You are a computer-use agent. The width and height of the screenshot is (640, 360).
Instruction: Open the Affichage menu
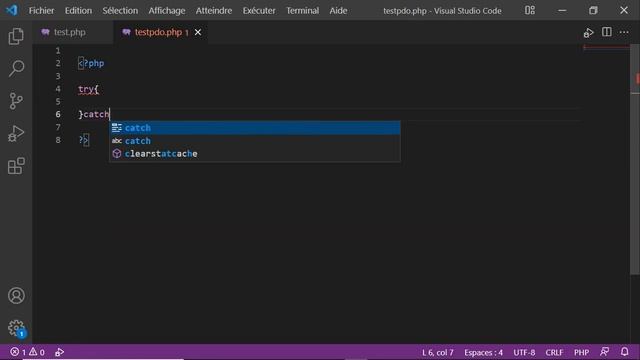point(167,11)
